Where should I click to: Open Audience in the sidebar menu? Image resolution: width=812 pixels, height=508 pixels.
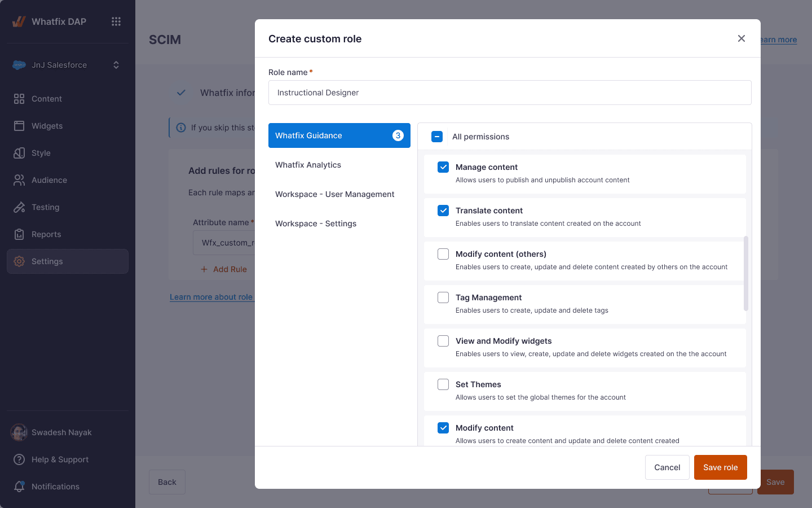[68, 180]
